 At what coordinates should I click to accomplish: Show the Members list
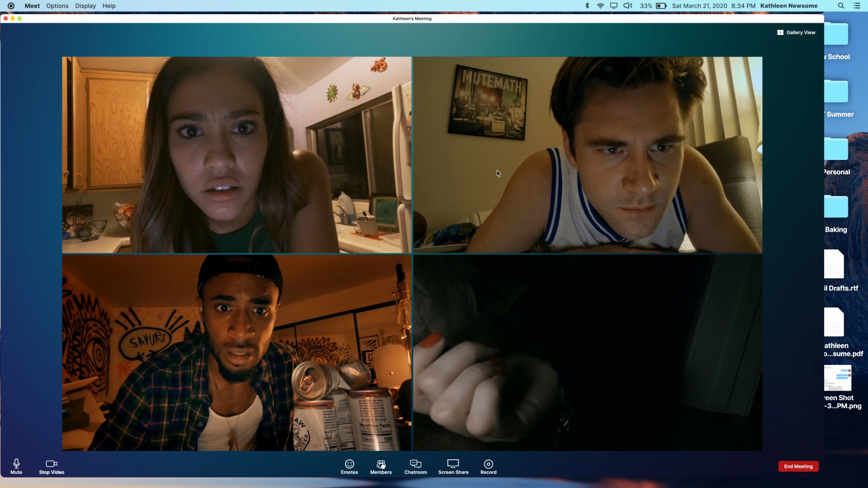[x=381, y=466]
